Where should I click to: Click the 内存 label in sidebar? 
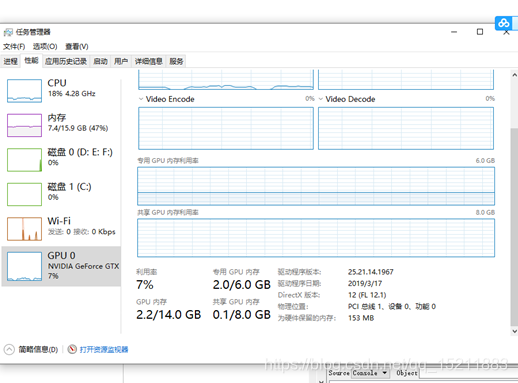(57, 117)
